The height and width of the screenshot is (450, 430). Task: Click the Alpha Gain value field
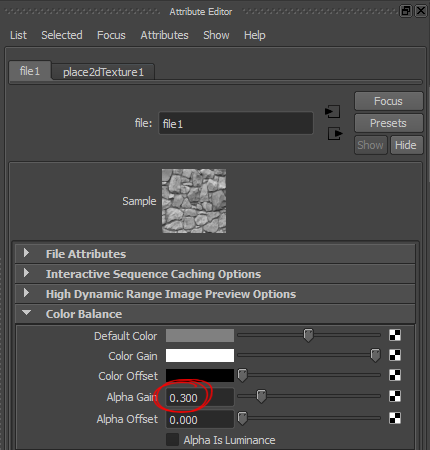(x=200, y=397)
